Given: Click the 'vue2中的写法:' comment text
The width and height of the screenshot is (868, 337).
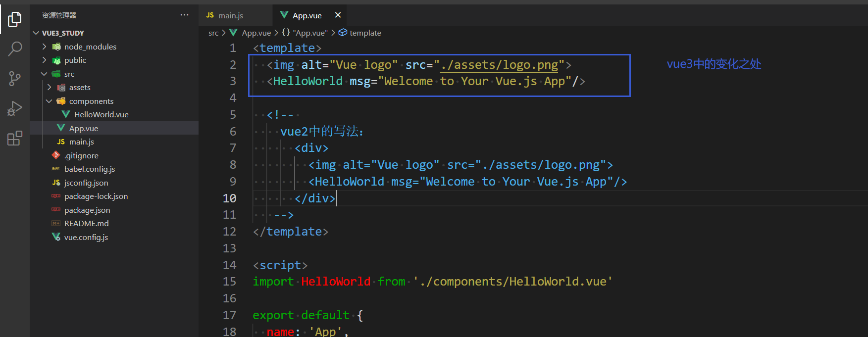Looking at the screenshot, I should [322, 132].
